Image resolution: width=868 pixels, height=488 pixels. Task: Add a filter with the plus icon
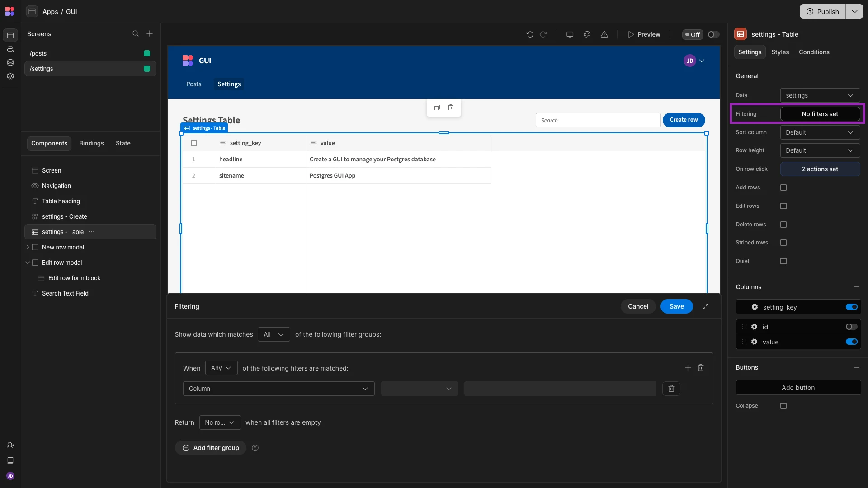pos(688,368)
